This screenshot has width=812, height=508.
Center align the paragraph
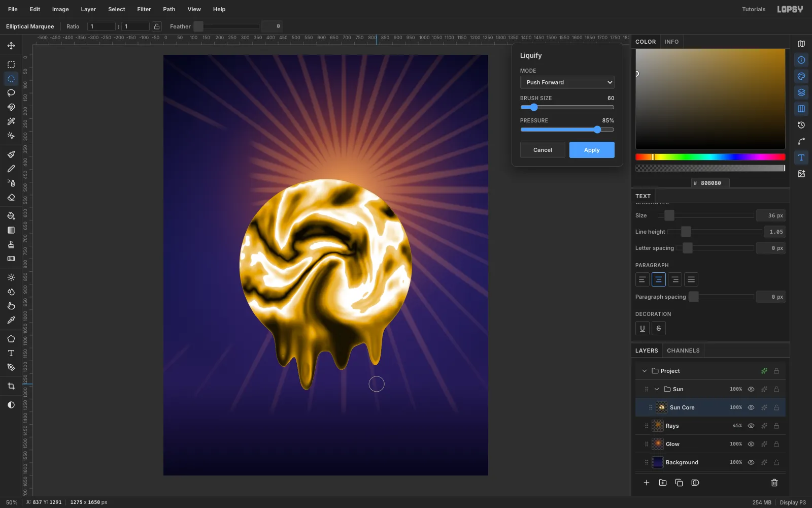coord(659,279)
